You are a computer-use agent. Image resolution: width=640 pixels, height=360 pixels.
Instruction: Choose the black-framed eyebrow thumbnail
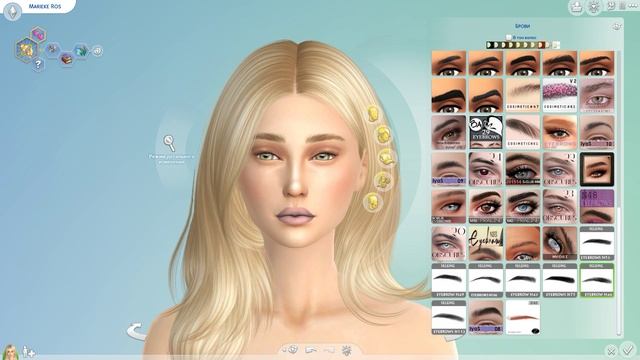click(597, 169)
